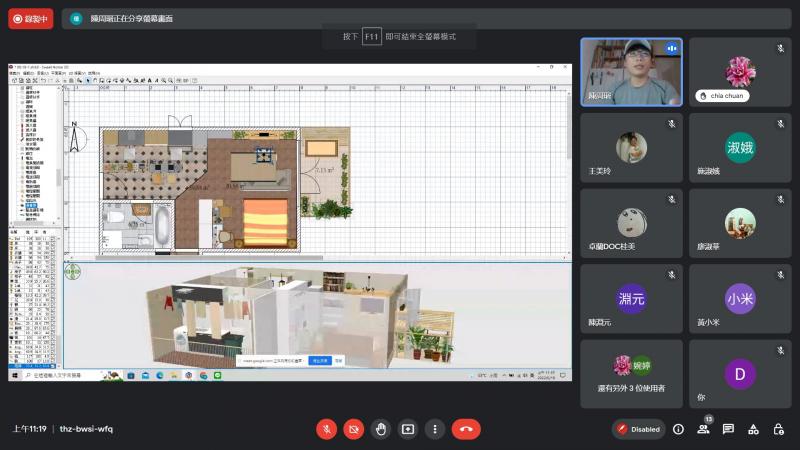Open the chat messages panel
This screenshot has width=800, height=450.
click(x=728, y=429)
